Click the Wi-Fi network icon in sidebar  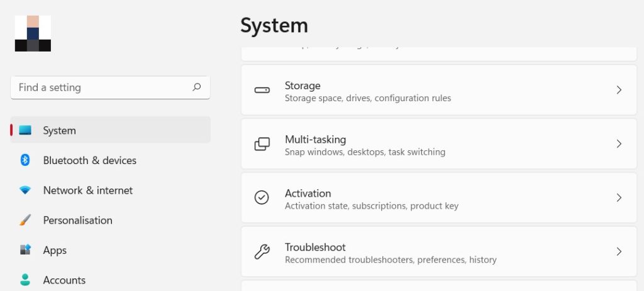(x=25, y=190)
